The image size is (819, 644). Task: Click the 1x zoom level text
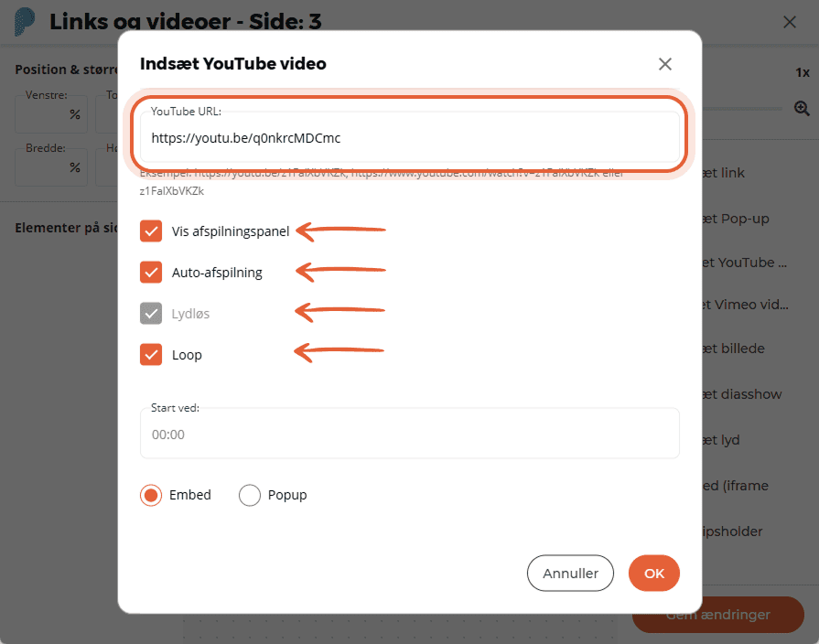tap(803, 72)
